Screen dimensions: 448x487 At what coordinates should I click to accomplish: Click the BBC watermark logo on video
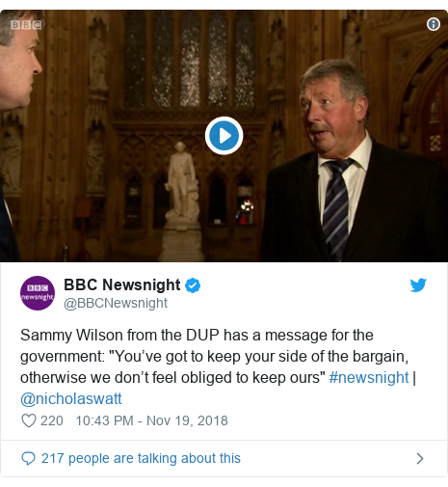click(26, 25)
